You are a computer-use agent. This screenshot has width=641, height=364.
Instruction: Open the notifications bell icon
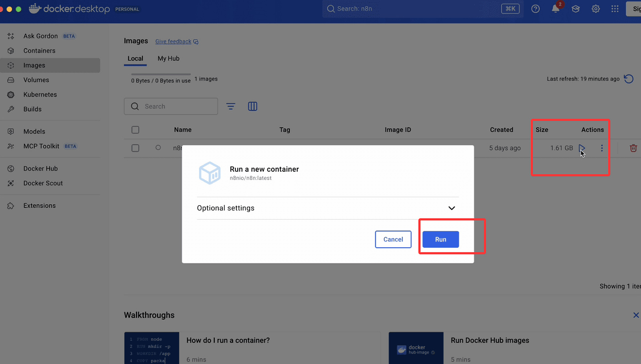click(555, 9)
